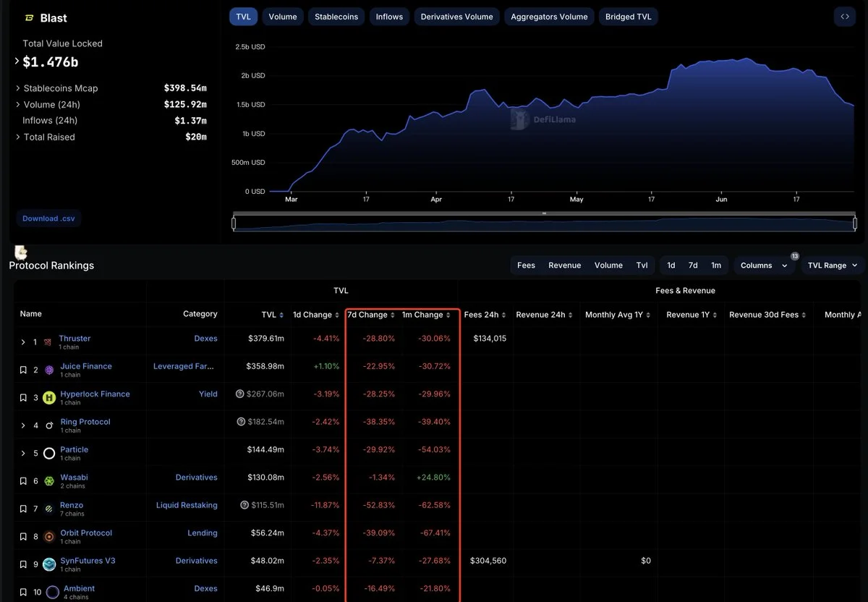Image resolution: width=868 pixels, height=602 pixels.
Task: Bookmark the Hyperlock Finance row
Action: 23,398
